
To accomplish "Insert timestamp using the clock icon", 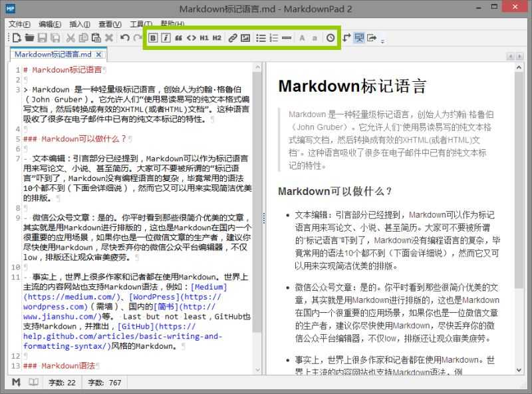I will coord(331,38).
